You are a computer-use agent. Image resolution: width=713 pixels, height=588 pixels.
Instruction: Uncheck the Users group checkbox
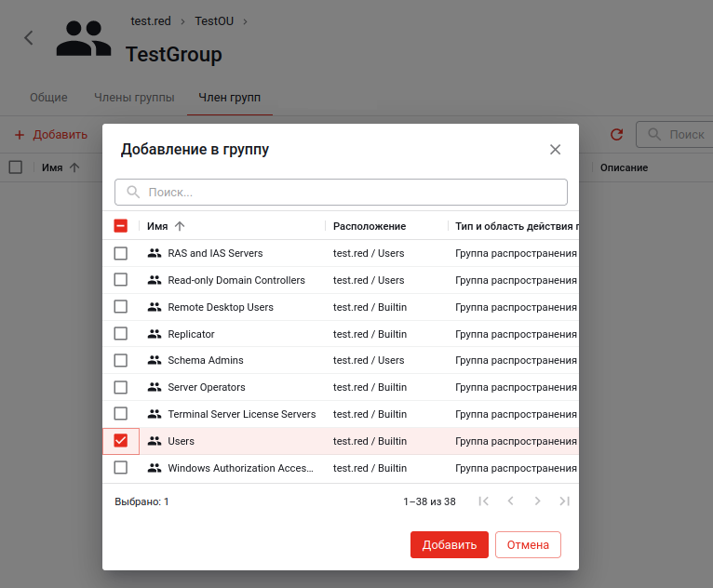[120, 441]
